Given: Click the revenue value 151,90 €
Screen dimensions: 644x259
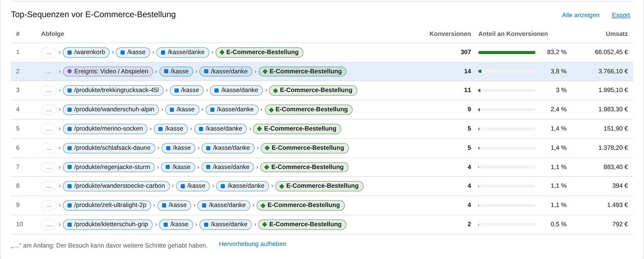Looking at the screenshot, I should [616, 128].
